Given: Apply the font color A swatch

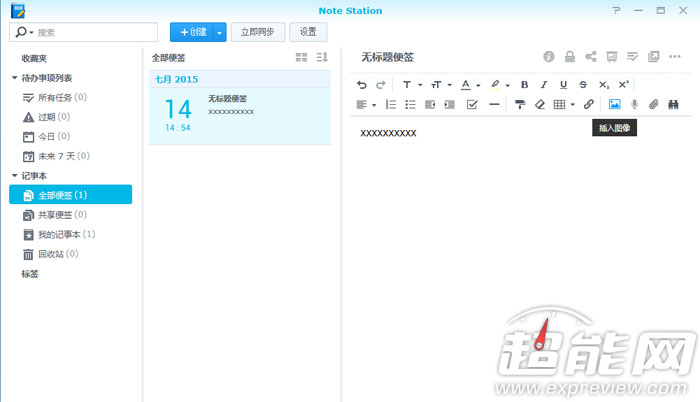Looking at the screenshot, I should tap(466, 84).
